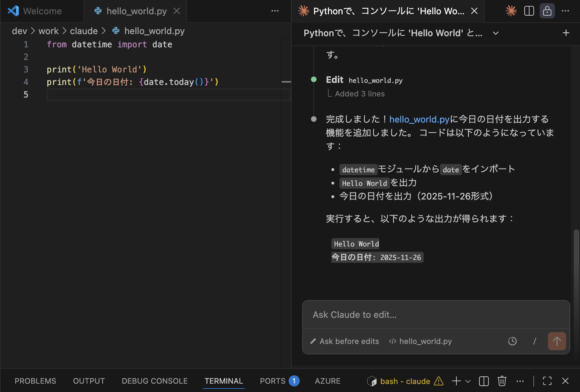580x392 pixels.
Task: Start a new conversation with plus icon
Action: (x=566, y=33)
